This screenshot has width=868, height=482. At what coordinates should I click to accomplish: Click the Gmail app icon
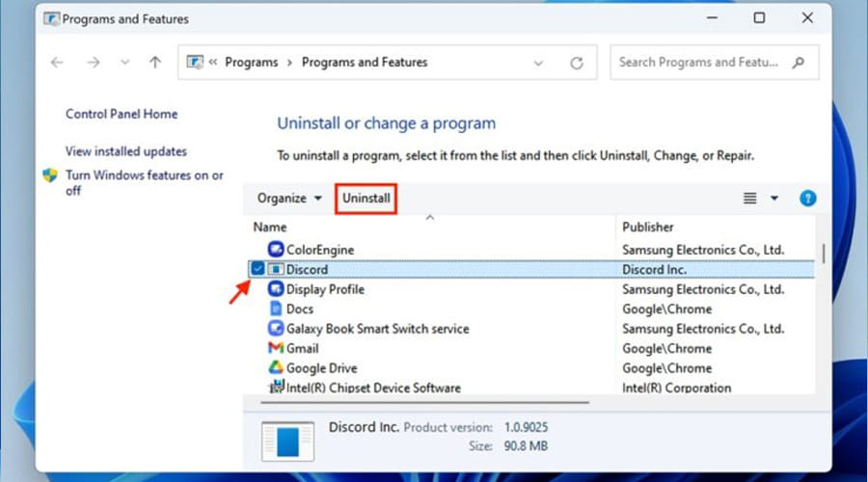coord(275,348)
